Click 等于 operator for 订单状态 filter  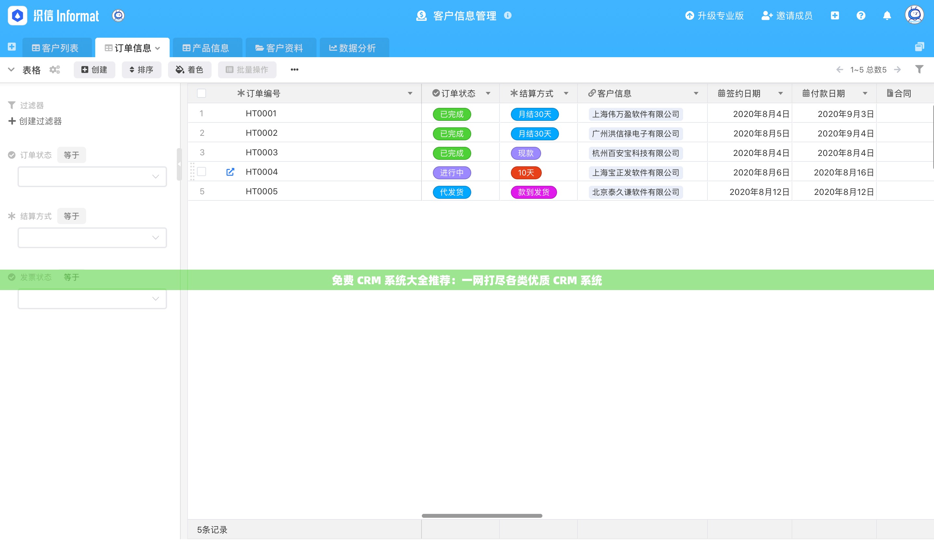(x=71, y=155)
